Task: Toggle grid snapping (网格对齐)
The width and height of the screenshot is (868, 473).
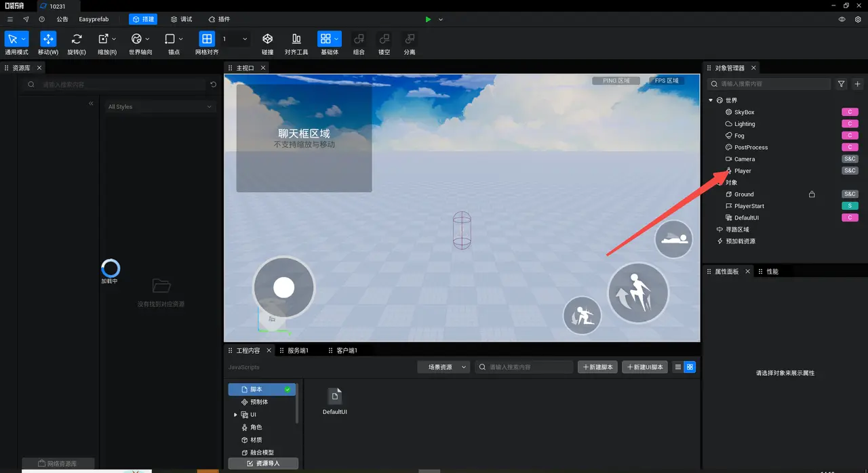Action: pyautogui.click(x=207, y=39)
